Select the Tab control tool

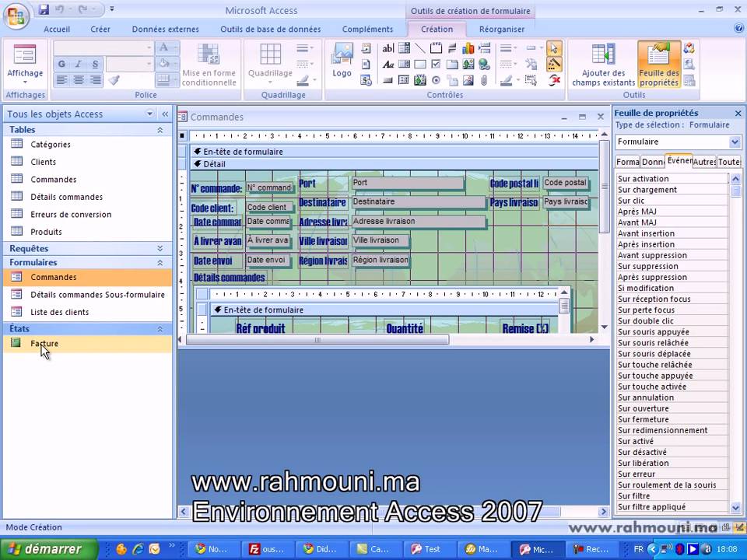[x=451, y=65]
